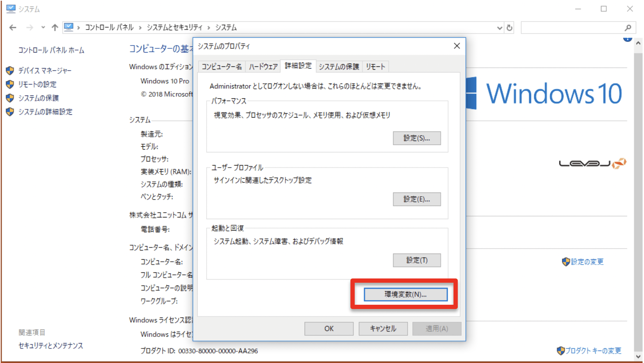Open セキュリティとメンテナンス related link

[x=50, y=346]
